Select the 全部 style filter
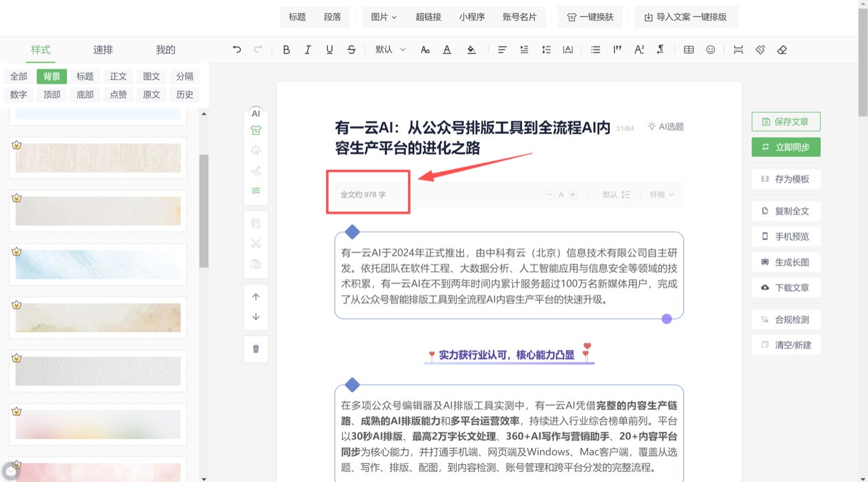The image size is (868, 482). pyautogui.click(x=19, y=76)
